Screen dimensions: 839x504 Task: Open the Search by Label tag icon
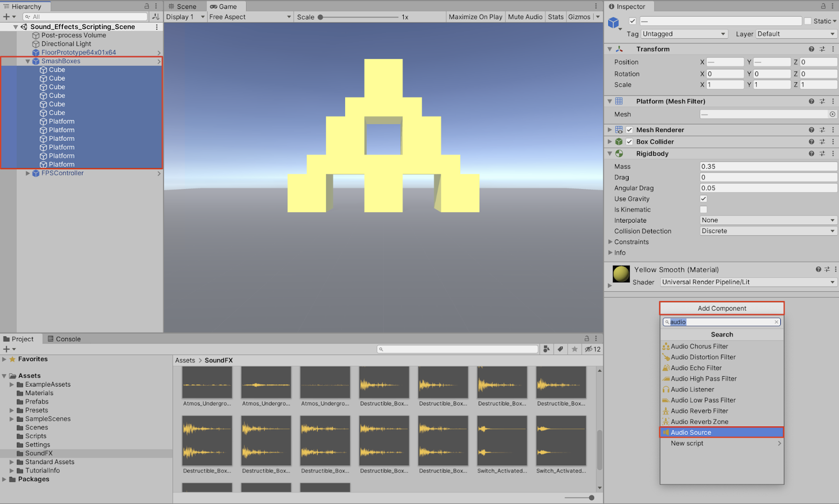[561, 349]
